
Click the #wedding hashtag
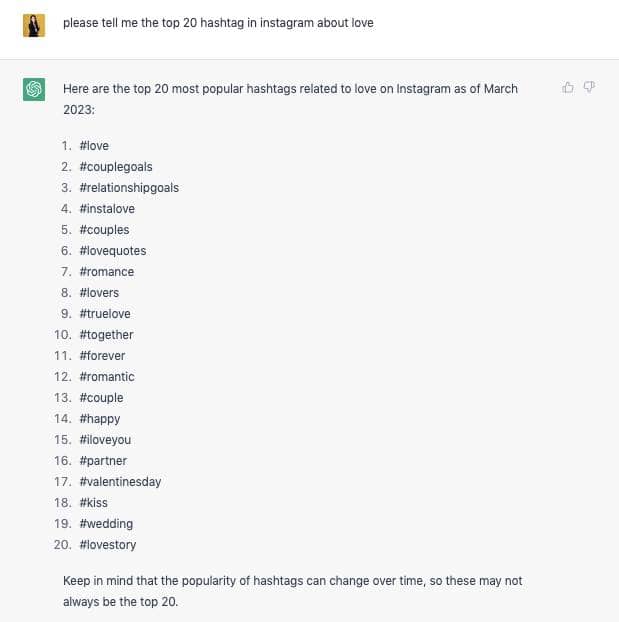[106, 524]
